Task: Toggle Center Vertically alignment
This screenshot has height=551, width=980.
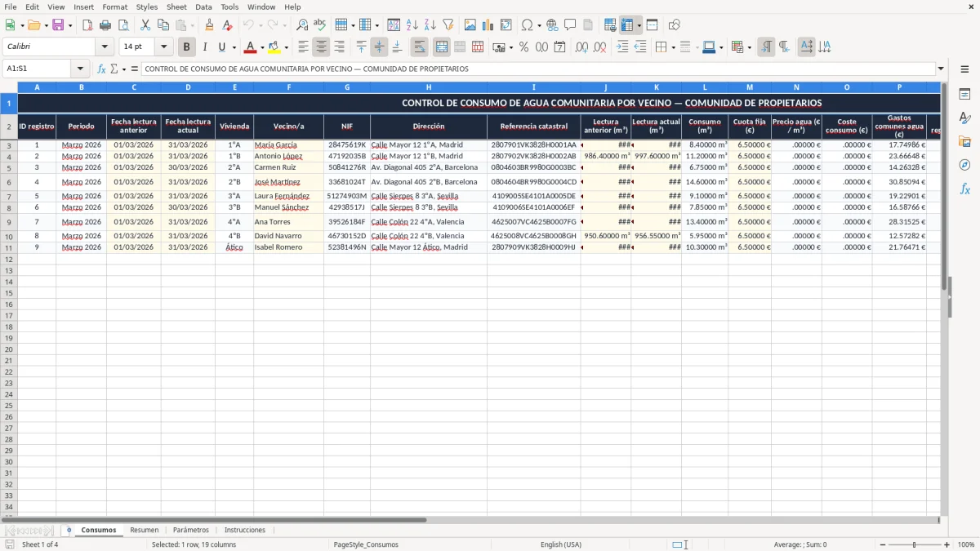Action: coord(379,47)
